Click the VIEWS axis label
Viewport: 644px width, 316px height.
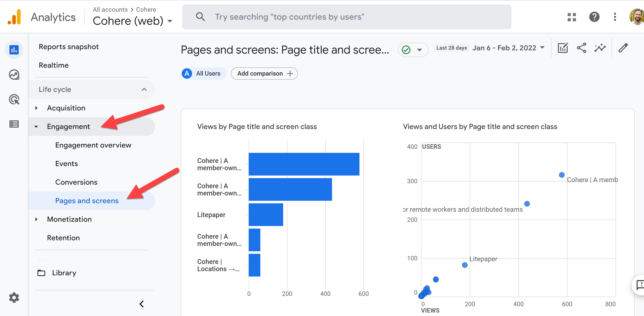430,310
